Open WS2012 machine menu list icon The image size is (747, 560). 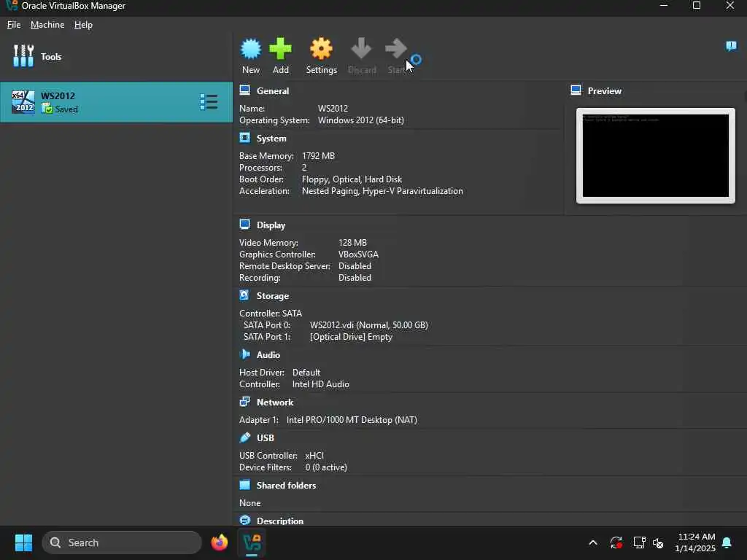[209, 102]
